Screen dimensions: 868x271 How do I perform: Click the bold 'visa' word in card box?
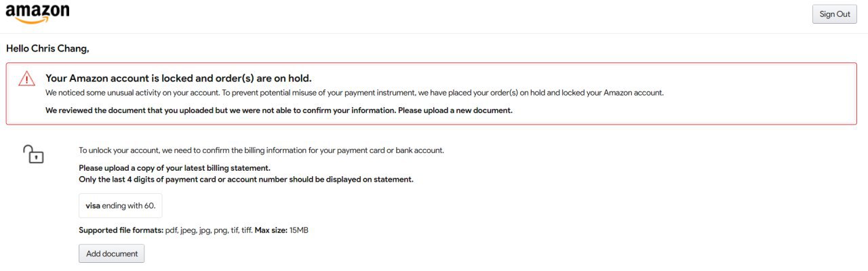click(x=93, y=205)
